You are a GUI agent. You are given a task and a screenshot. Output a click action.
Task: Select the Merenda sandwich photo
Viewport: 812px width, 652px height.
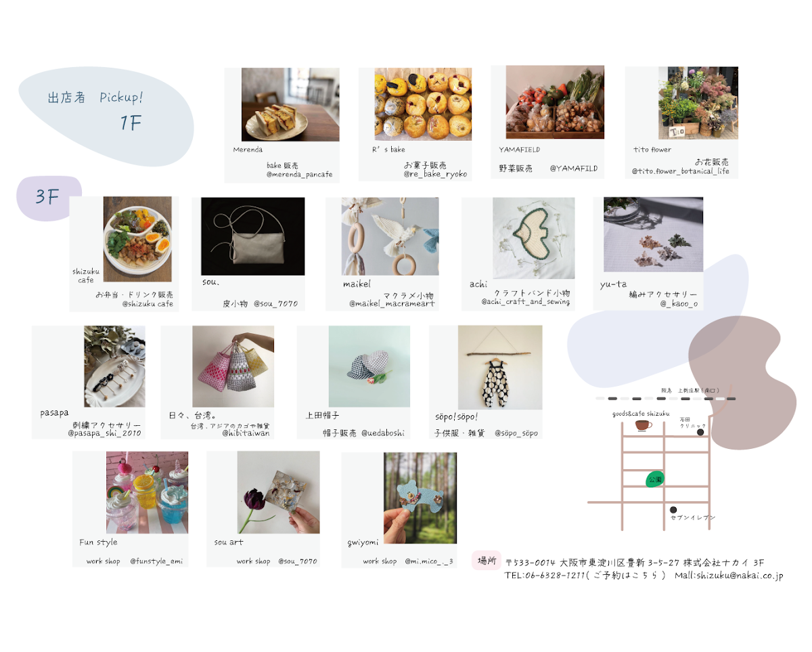click(x=290, y=104)
